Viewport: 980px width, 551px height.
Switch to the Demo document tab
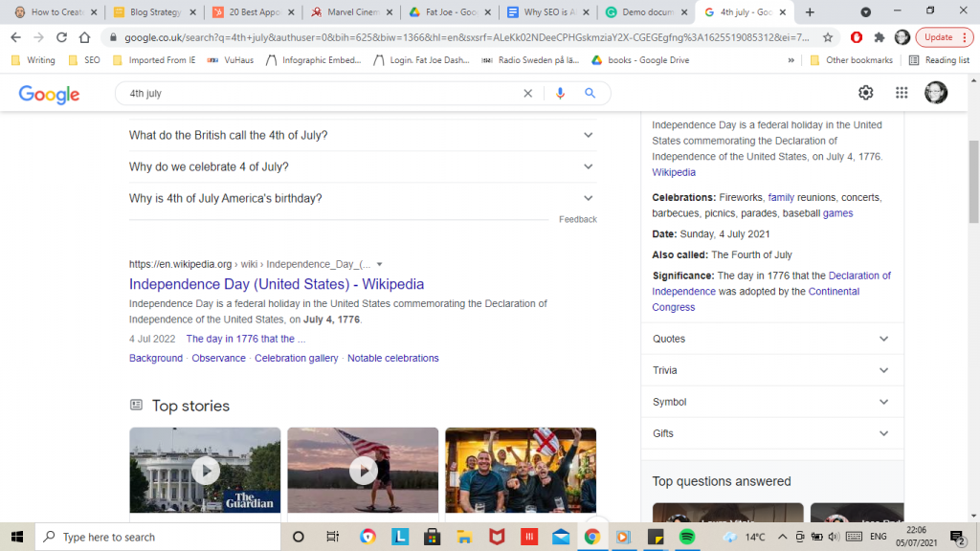click(x=646, y=11)
